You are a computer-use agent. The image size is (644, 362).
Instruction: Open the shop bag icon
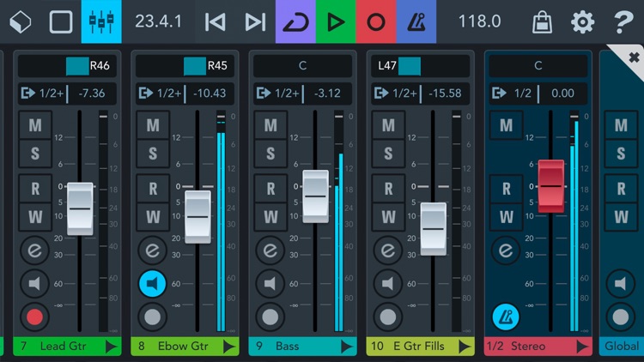[542, 21]
